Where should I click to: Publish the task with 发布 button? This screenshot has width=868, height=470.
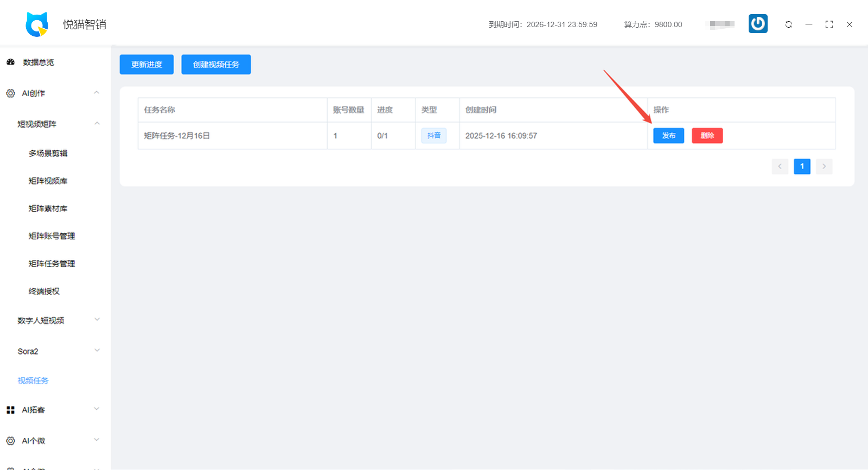click(668, 136)
